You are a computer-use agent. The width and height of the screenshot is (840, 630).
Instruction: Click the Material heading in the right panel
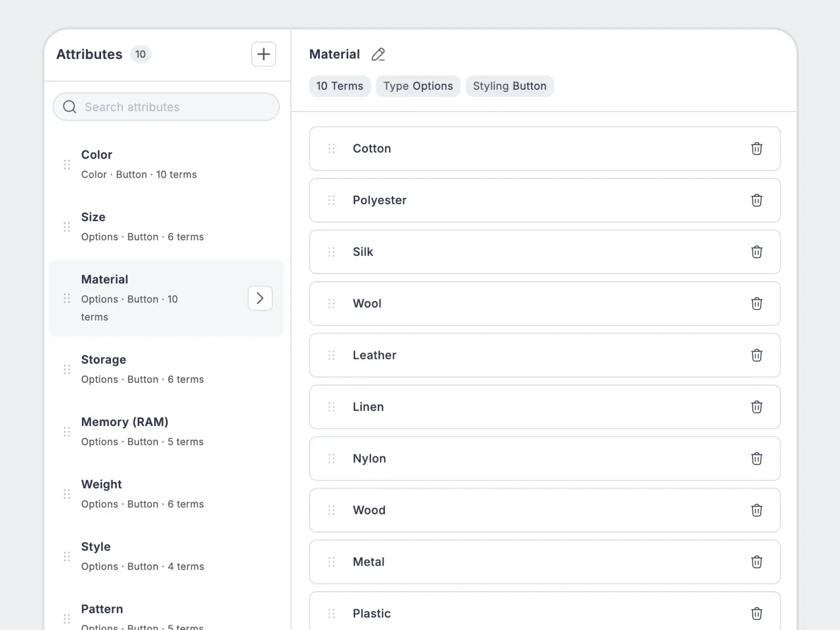click(x=334, y=54)
